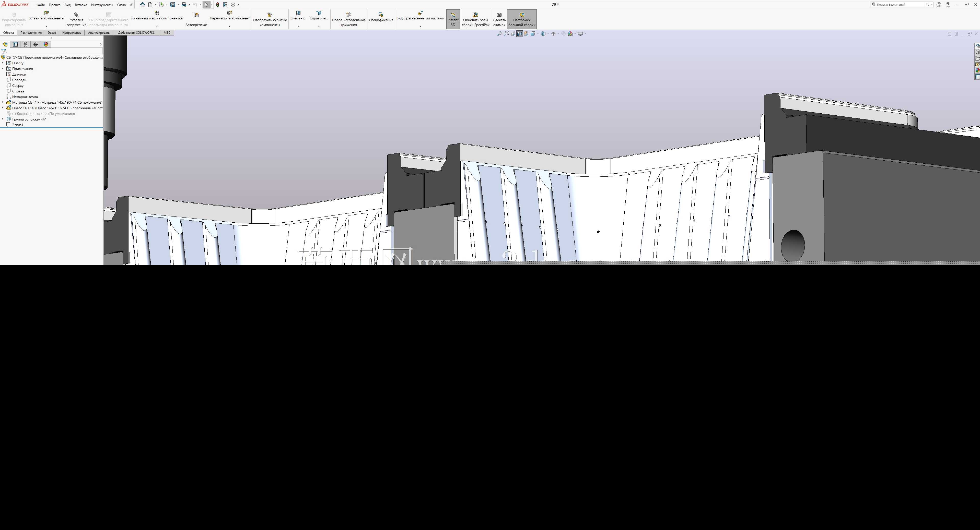Click Вид с разнесенными частями tool
980x530 pixels.
pyautogui.click(x=420, y=16)
